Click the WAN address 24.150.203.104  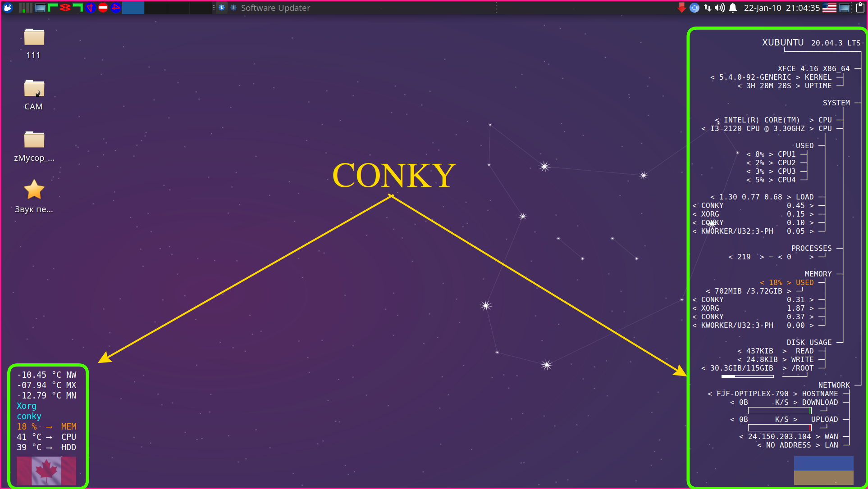779,437
